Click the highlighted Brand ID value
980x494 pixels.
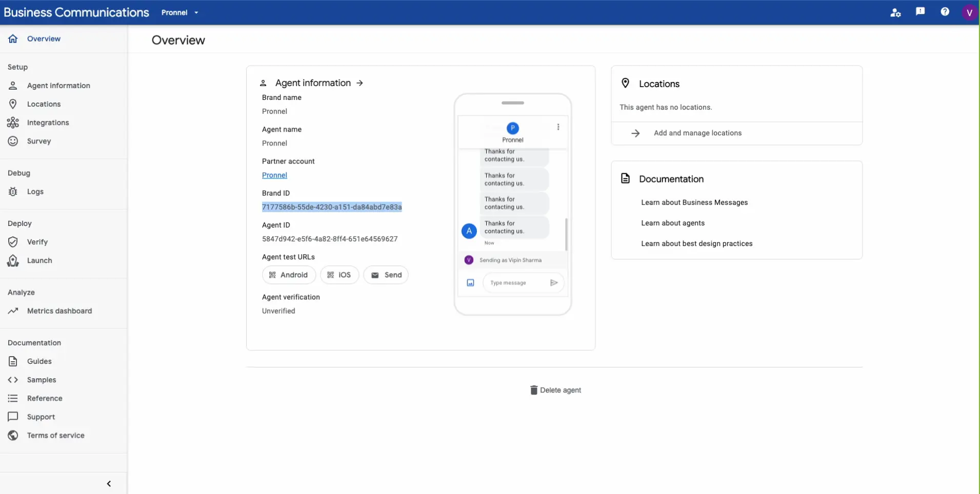(332, 207)
